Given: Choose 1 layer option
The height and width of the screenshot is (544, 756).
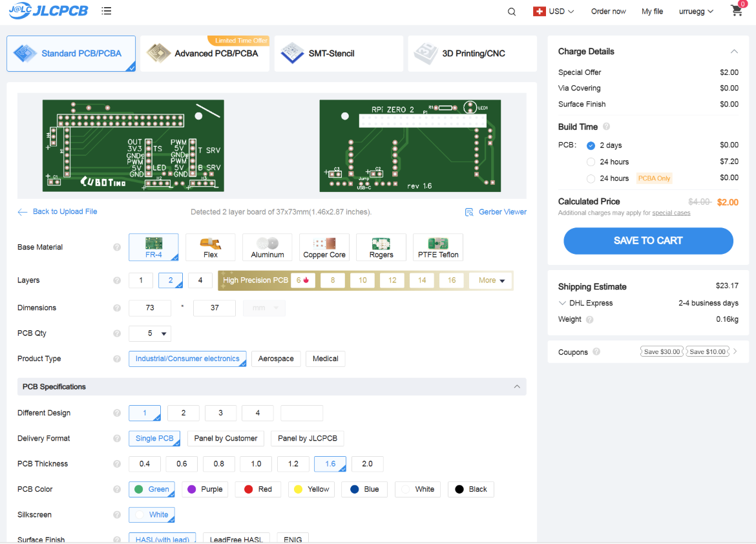Looking at the screenshot, I should point(141,280).
